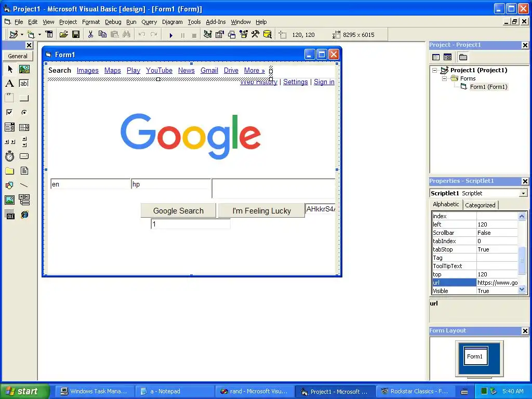This screenshot has height=399, width=532.
Task: Collapse the Project1 (Project1) tree node
Action: pos(435,70)
